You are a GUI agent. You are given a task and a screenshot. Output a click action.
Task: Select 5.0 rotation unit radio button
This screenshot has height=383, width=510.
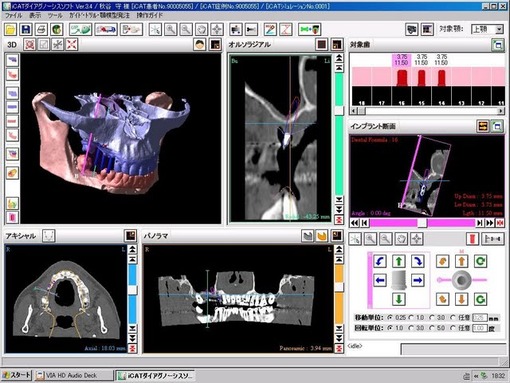(x=432, y=328)
